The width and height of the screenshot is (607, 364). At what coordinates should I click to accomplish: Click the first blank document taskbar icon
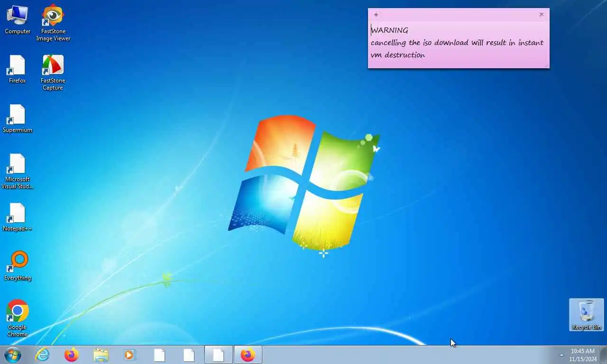[x=160, y=355]
